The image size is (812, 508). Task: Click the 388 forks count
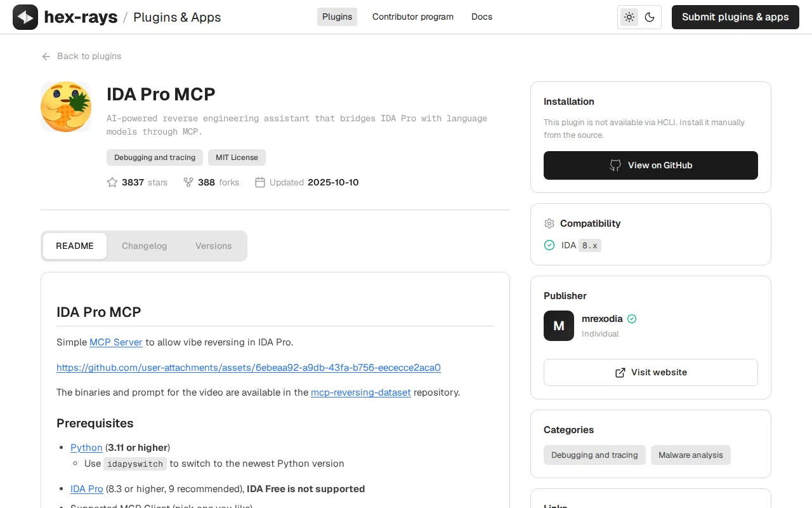[x=206, y=182]
